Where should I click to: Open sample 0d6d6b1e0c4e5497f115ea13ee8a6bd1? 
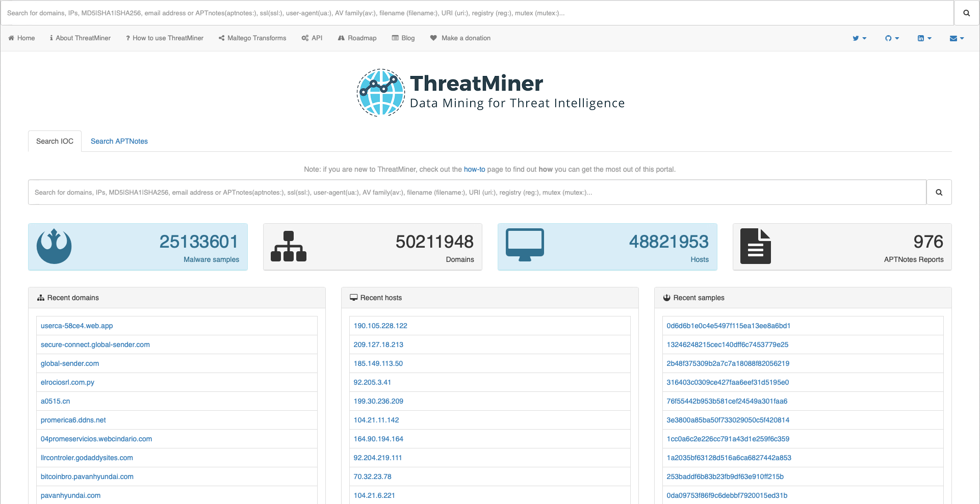(x=729, y=326)
